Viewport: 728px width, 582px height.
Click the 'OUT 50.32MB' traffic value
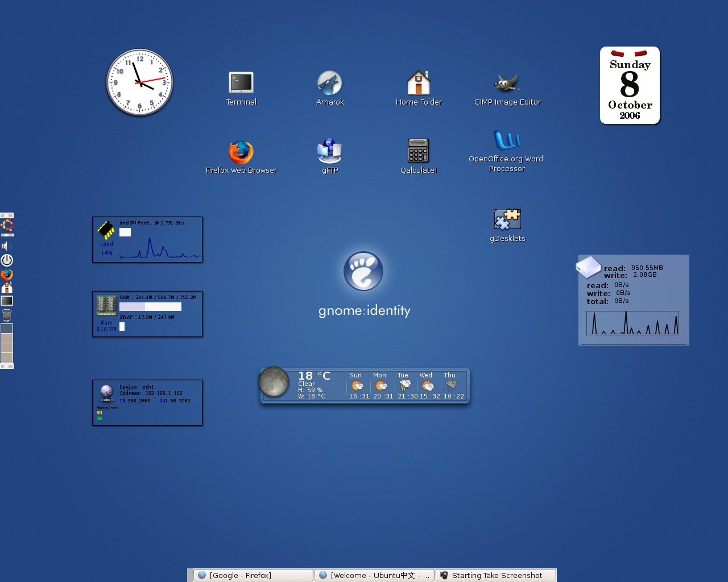tap(175, 401)
